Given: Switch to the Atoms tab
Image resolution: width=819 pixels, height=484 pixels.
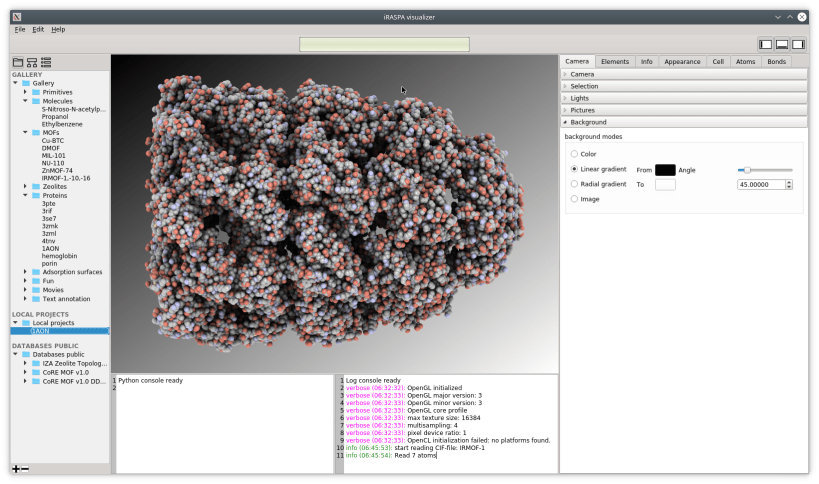Looking at the screenshot, I should pos(745,62).
